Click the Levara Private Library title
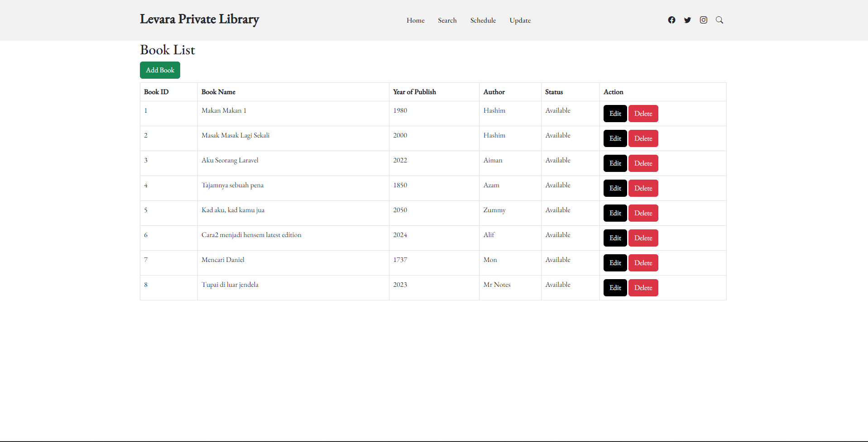This screenshot has height=442, width=868. [x=199, y=19]
